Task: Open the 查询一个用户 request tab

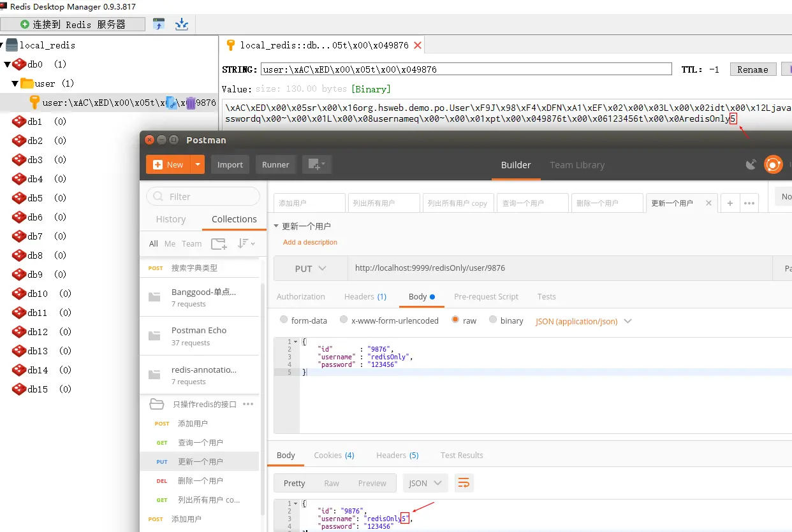Action: pos(532,203)
